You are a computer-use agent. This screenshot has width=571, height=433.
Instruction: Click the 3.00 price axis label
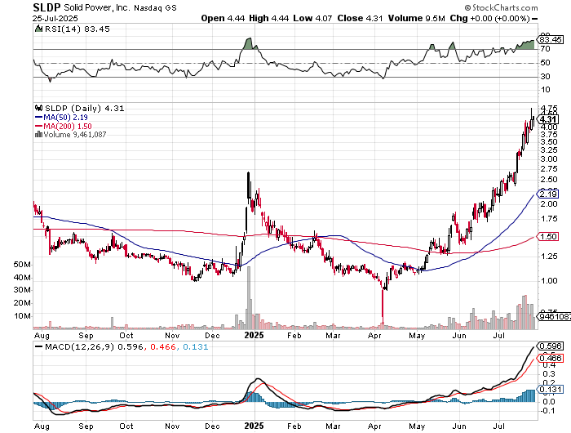[x=549, y=159]
